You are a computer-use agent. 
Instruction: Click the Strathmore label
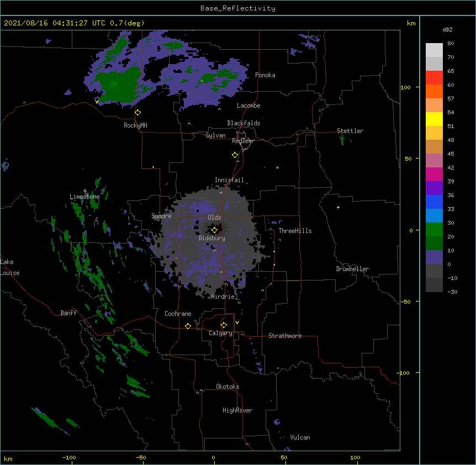(x=285, y=336)
